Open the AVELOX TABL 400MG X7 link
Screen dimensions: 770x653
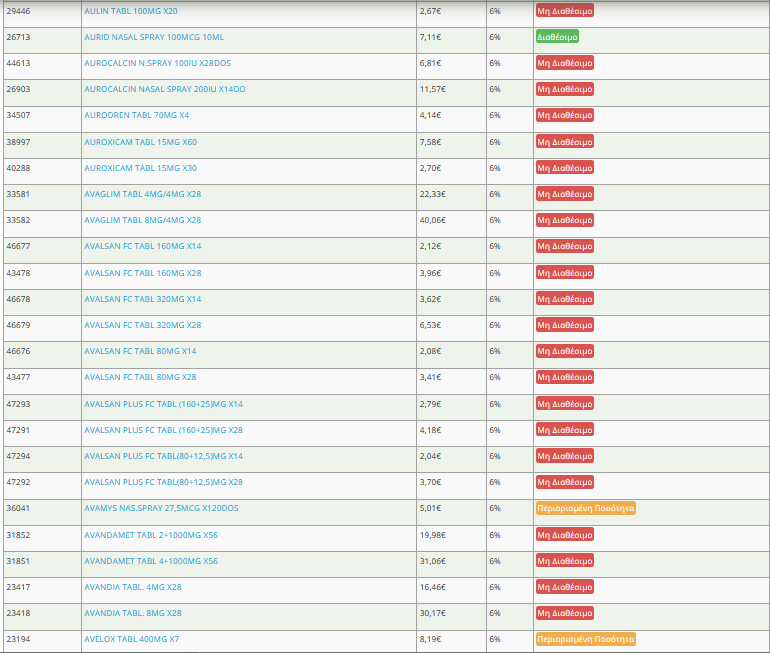pos(132,639)
